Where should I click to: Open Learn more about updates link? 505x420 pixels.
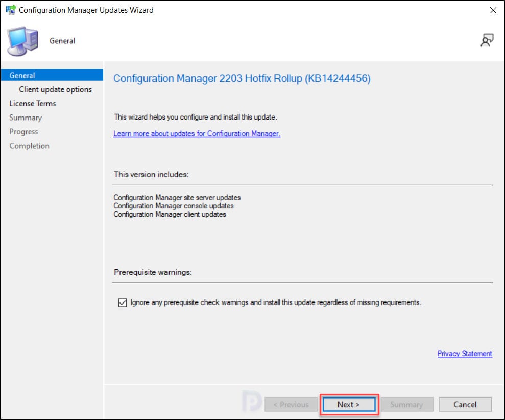click(x=197, y=134)
